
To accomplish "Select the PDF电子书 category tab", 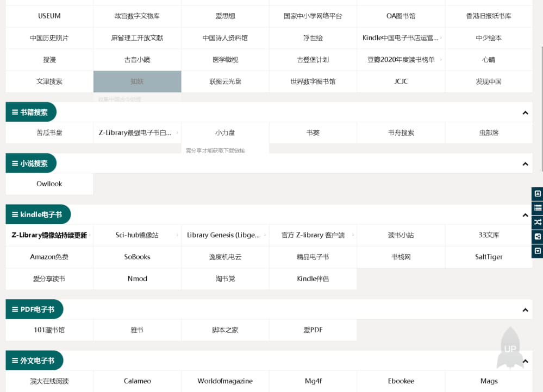I will tap(34, 309).
